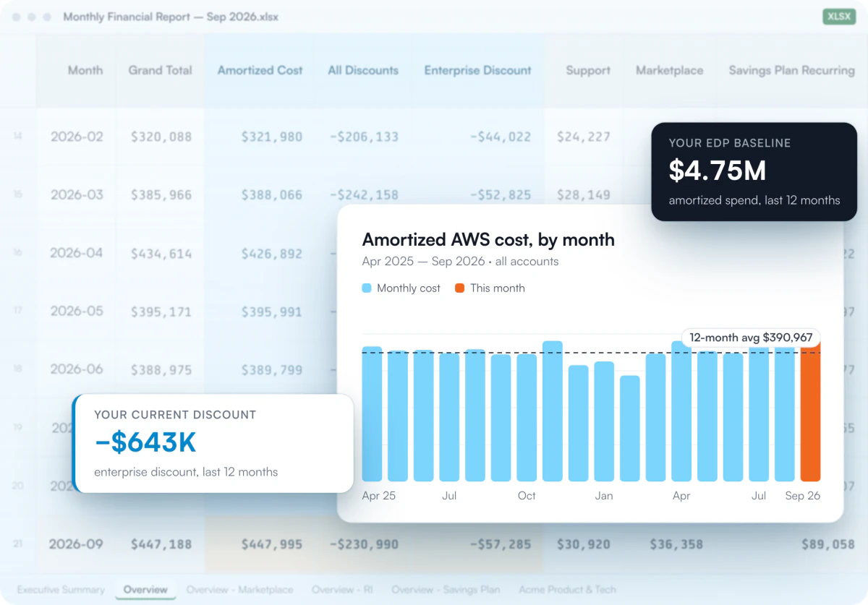Switch to the Overview - Marketplace sheet tab
This screenshot has width=868, height=605.
[x=239, y=590]
